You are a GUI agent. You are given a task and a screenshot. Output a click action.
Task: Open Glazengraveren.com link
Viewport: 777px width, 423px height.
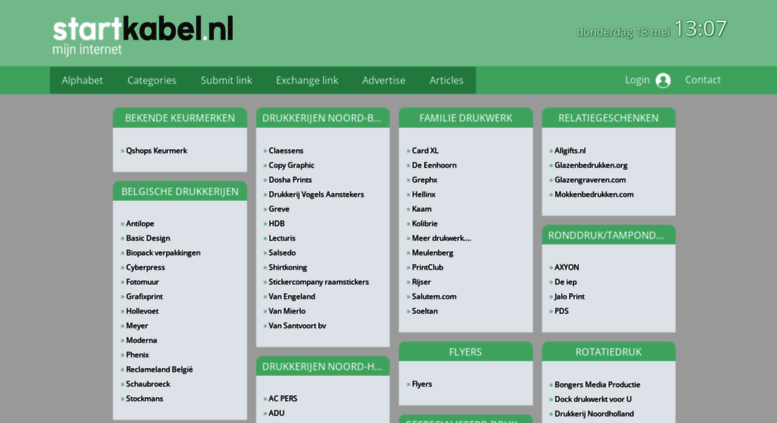[x=590, y=180]
